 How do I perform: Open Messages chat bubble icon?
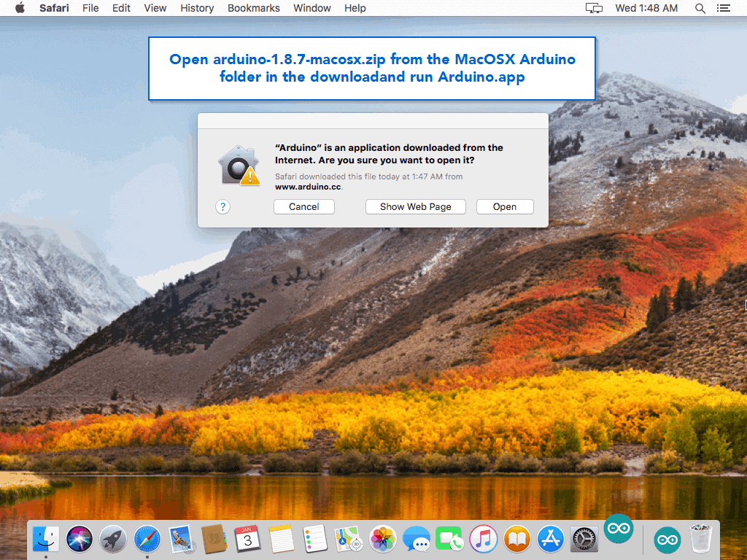[417, 539]
